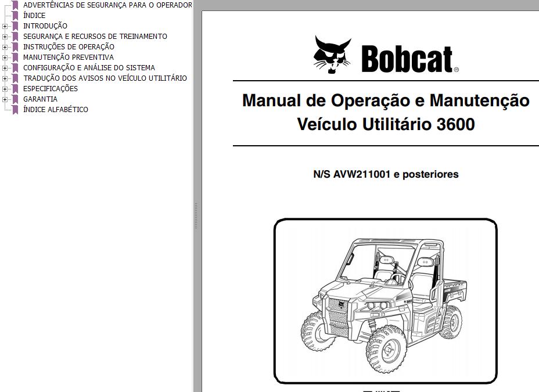539x392 pixels.
Task: Expand the INTRODUÇÃO bookmark node
Action: pos(5,26)
